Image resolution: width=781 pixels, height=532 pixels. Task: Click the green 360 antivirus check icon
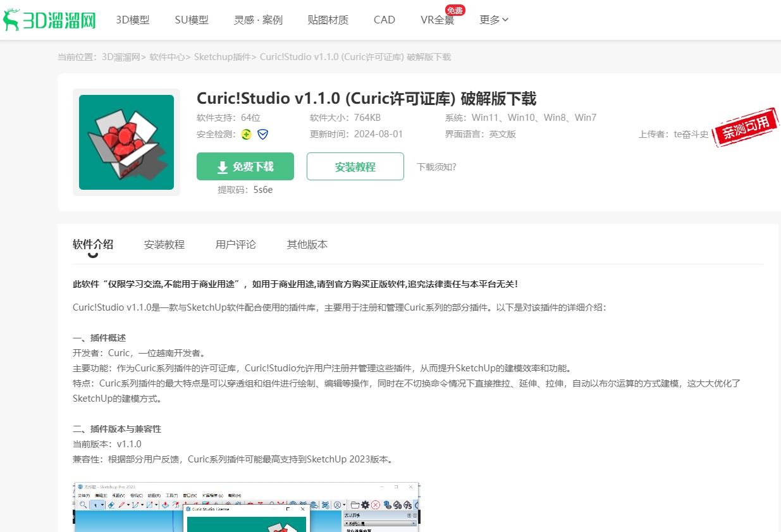(x=246, y=134)
